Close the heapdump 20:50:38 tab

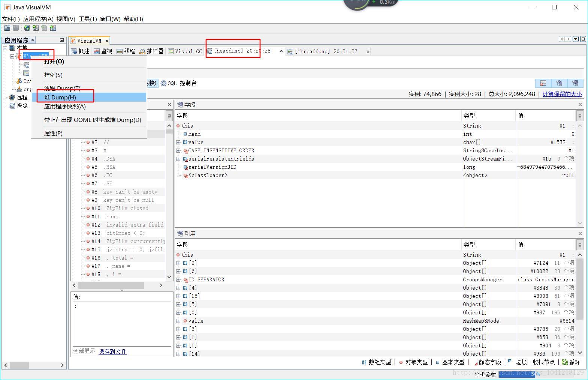click(281, 51)
